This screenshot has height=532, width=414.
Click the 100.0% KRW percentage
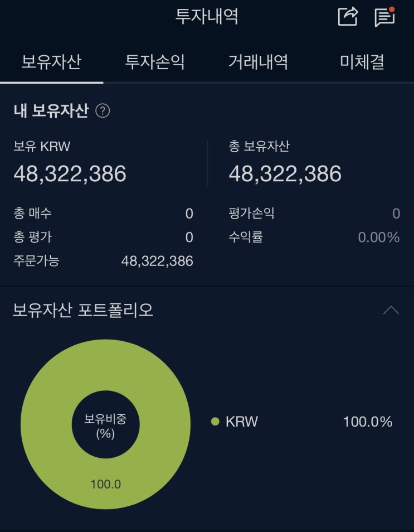pyautogui.click(x=368, y=422)
